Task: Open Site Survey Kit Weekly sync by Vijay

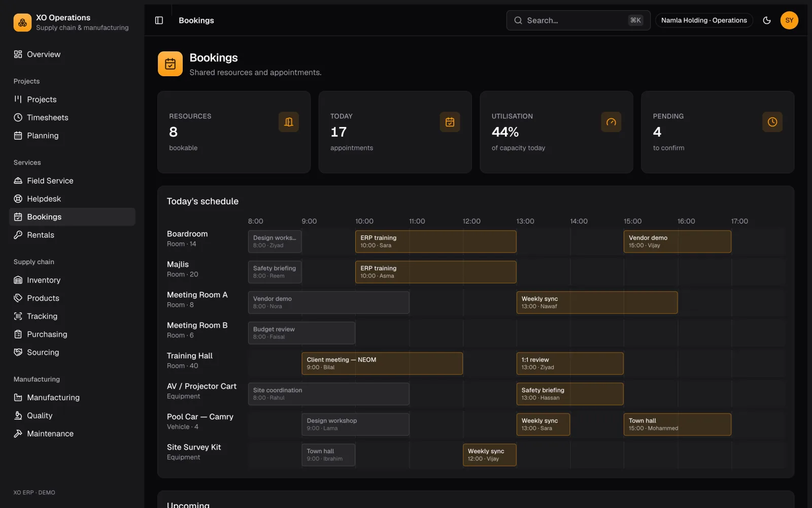Action: pos(490,455)
